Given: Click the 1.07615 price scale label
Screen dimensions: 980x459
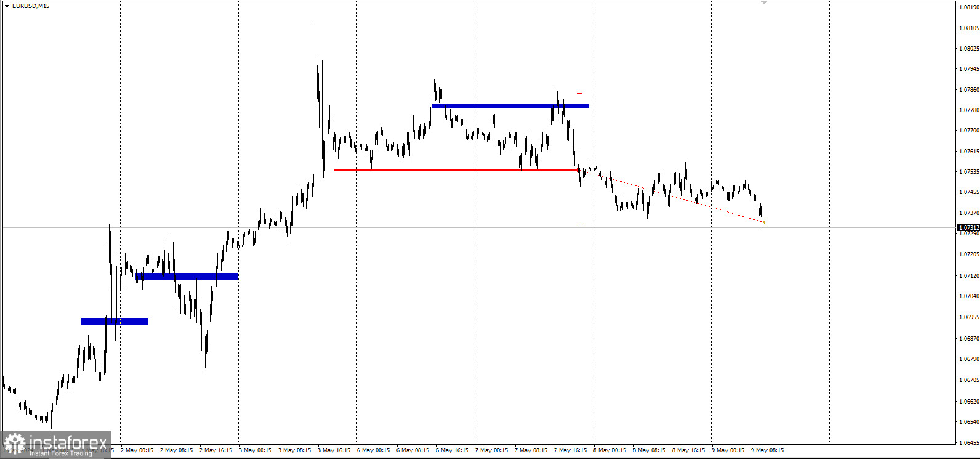Looking at the screenshot, I should (969, 151).
